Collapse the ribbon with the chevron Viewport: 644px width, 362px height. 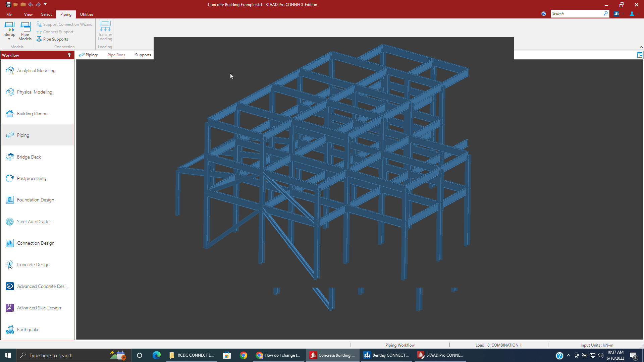[x=641, y=47]
